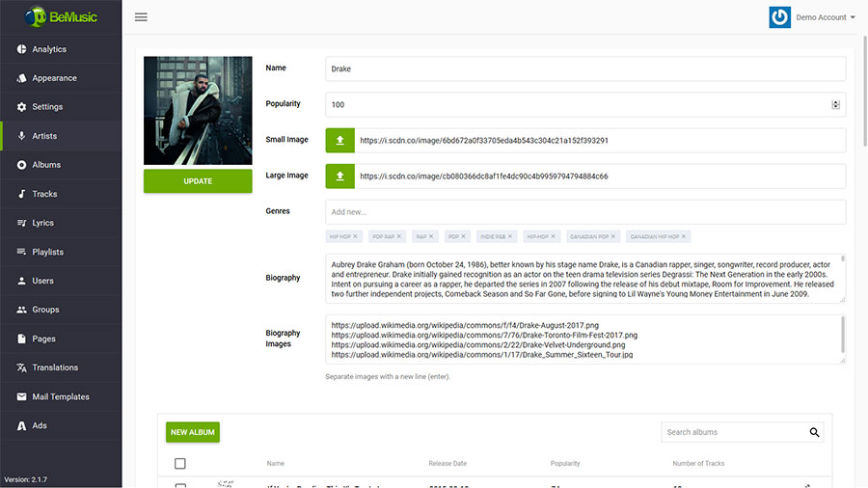868x488 pixels.
Task: Click the Popularity number stepper arrows
Action: tap(835, 104)
